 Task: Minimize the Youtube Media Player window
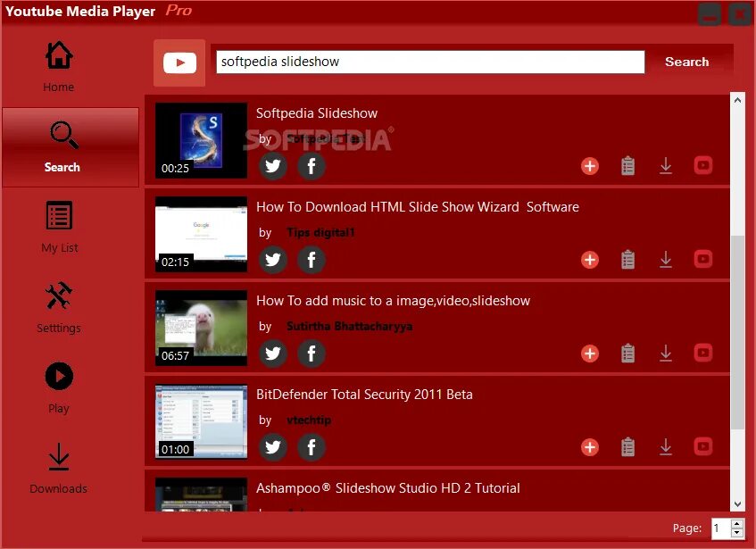(710, 15)
